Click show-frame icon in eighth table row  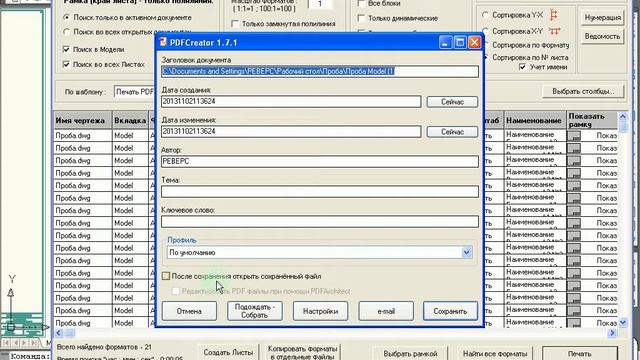[574, 223]
